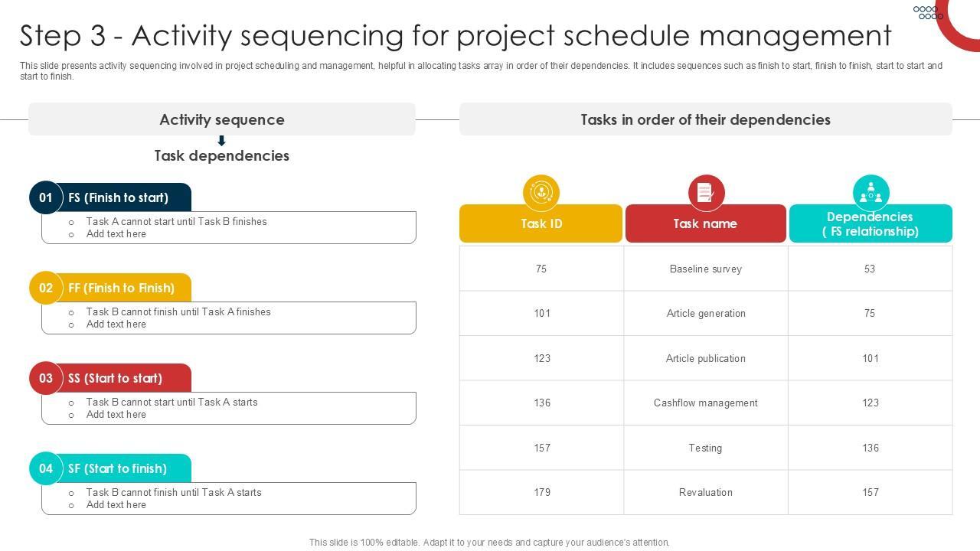The height and width of the screenshot is (551, 980).
Task: Select the FF (Finish to Finish) label
Action: pyautogui.click(x=121, y=288)
